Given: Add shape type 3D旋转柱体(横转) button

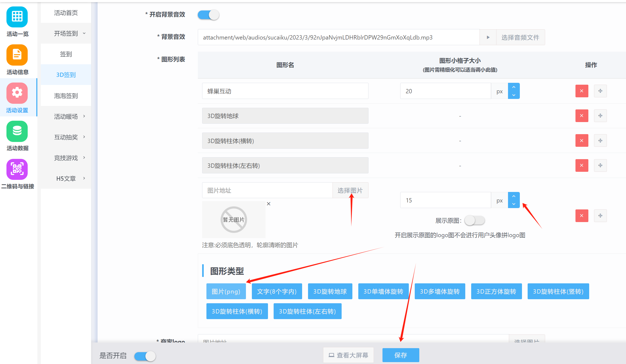Looking at the screenshot, I should click(x=237, y=311).
